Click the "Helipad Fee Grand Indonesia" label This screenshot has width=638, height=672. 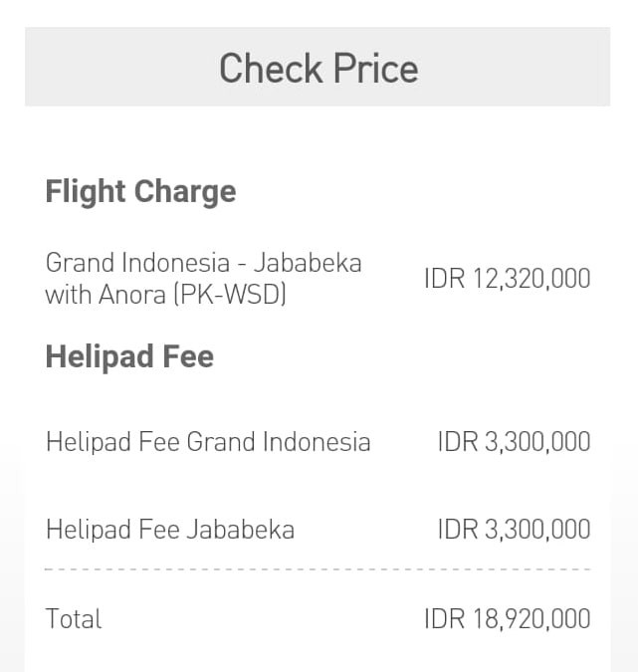click(x=208, y=442)
